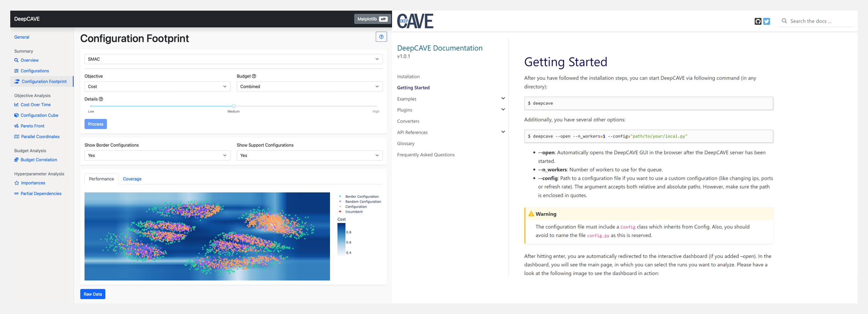Set the Details slider to High
This screenshot has height=314, width=868.
tap(376, 106)
